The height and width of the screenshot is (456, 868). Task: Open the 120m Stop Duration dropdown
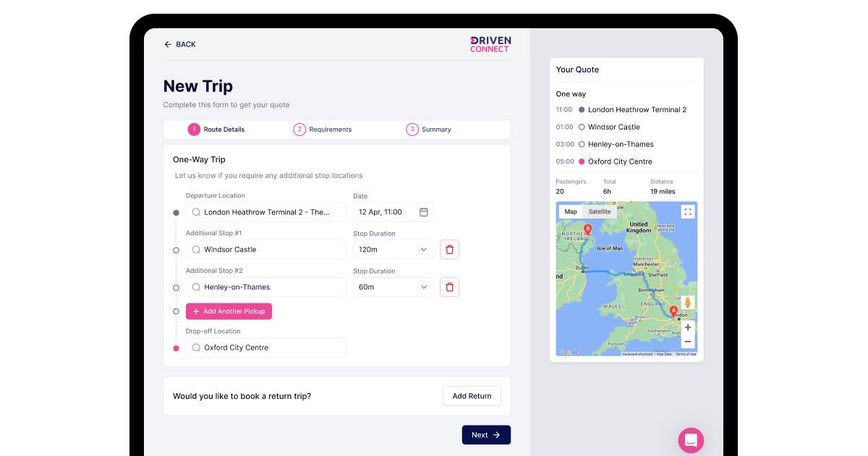(393, 250)
